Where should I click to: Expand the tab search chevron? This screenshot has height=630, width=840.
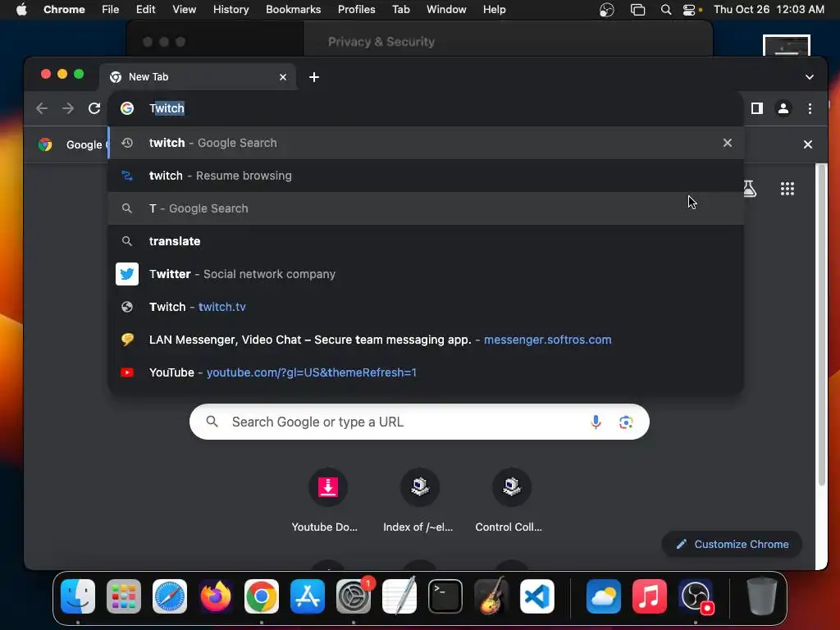point(810,77)
